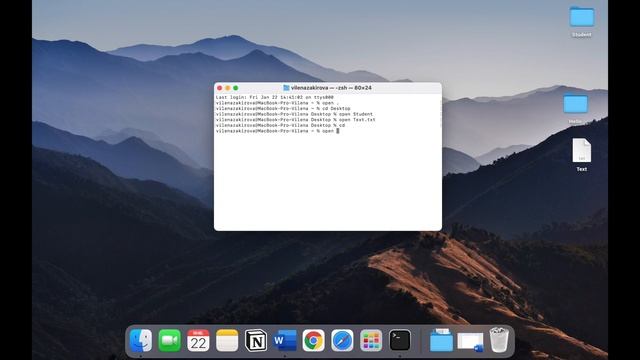Open Microsoft Word from the Dock
The width and height of the screenshot is (640, 360).
point(285,340)
